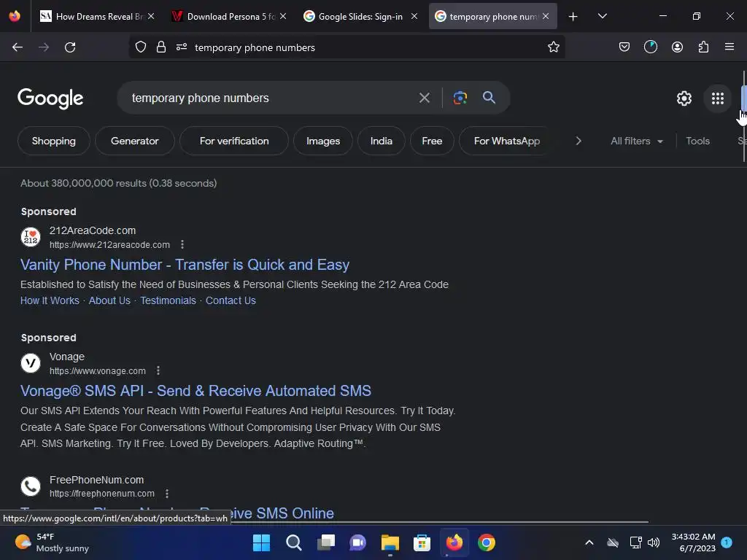The height and width of the screenshot is (560, 747).
Task: Open the Teams chat taskbar icon
Action: (357, 542)
